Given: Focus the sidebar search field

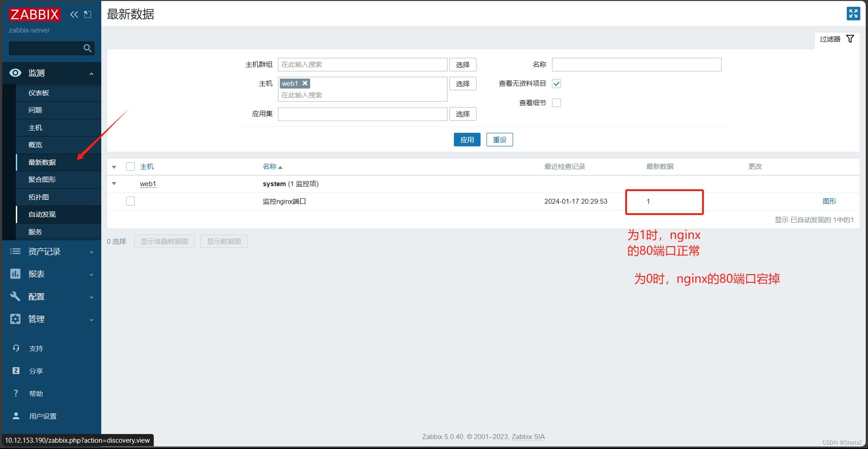Looking at the screenshot, I should 46,48.
